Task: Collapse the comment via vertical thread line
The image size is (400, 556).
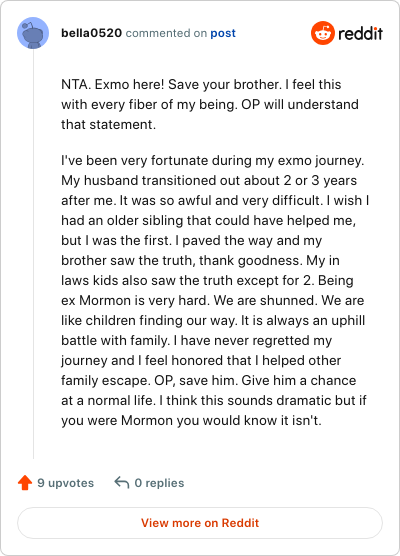Action: [33, 254]
